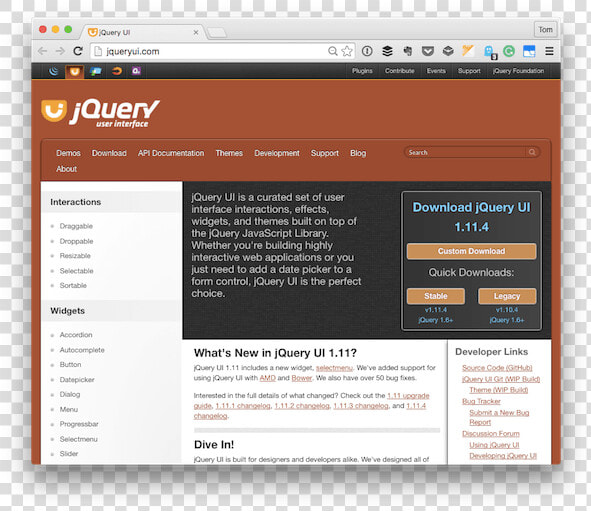Click the yellow pencil extension icon

[x=468, y=50]
